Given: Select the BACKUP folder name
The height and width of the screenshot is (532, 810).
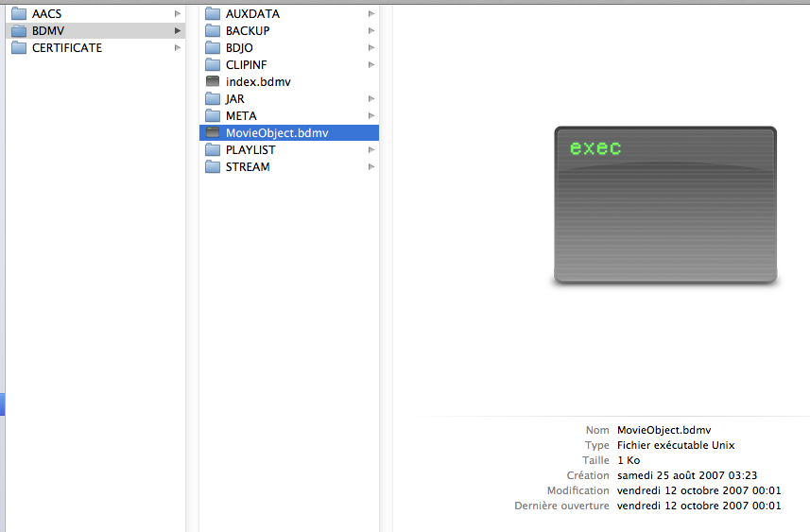Looking at the screenshot, I should 248,31.
